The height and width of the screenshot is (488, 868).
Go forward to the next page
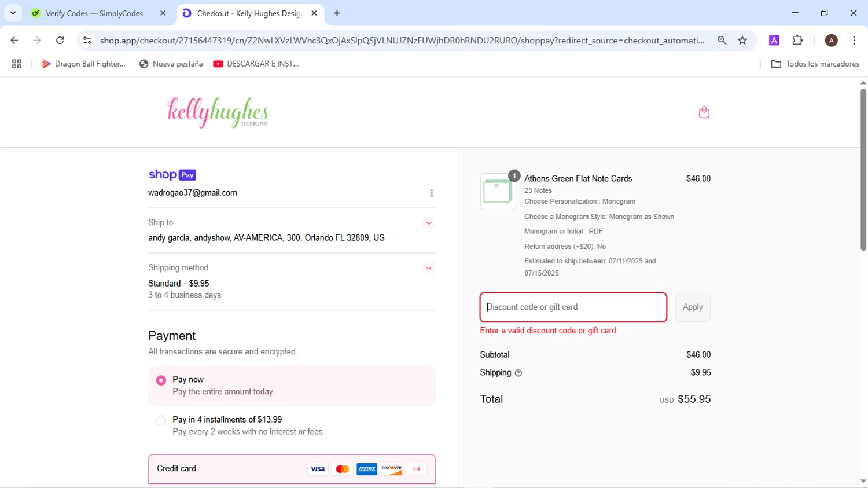37,41
